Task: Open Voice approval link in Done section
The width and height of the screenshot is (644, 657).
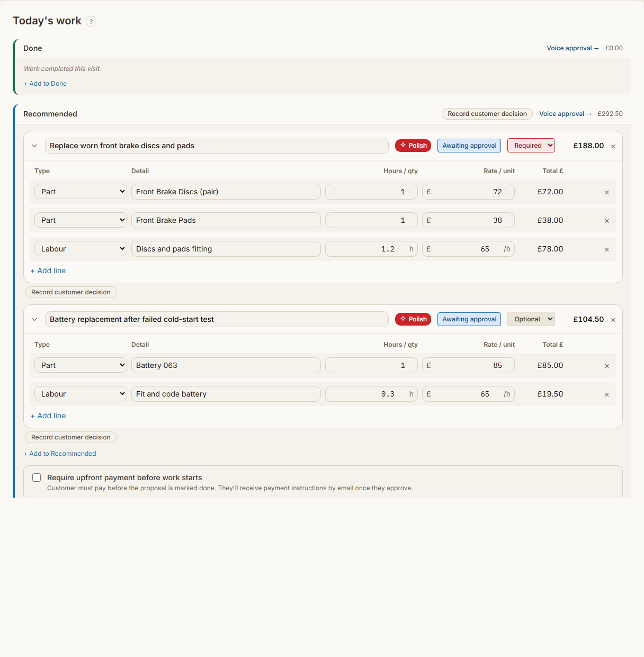Action: click(573, 48)
